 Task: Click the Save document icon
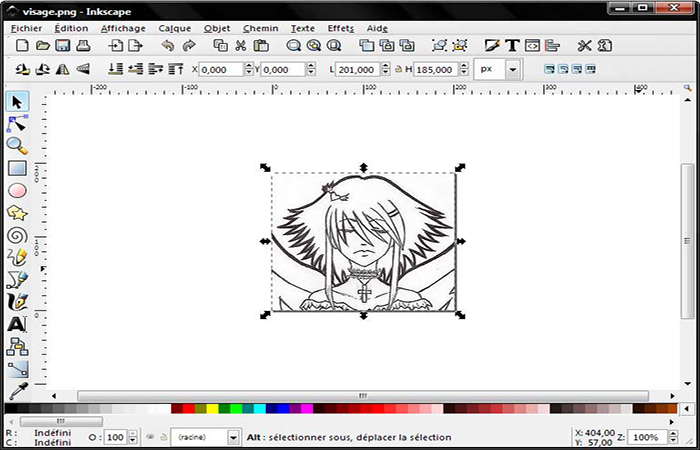click(62, 46)
